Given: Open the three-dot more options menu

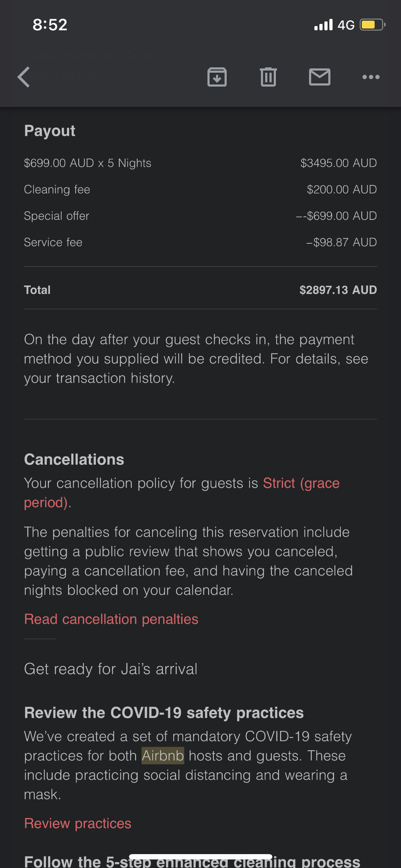Looking at the screenshot, I should 371,77.
